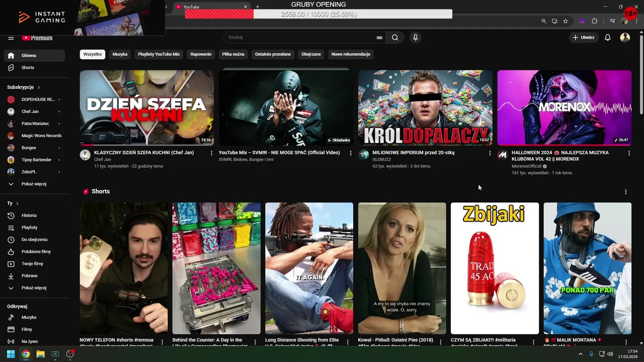Viewport: 644px width, 362px height.
Task: Select the Playlisty YouTube Mix chip
Action: tap(159, 54)
